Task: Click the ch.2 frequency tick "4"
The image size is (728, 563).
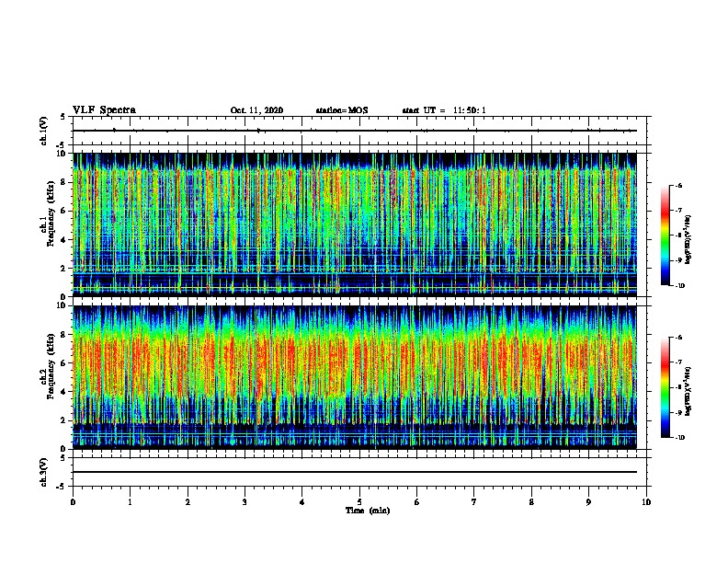Action: 64,392
